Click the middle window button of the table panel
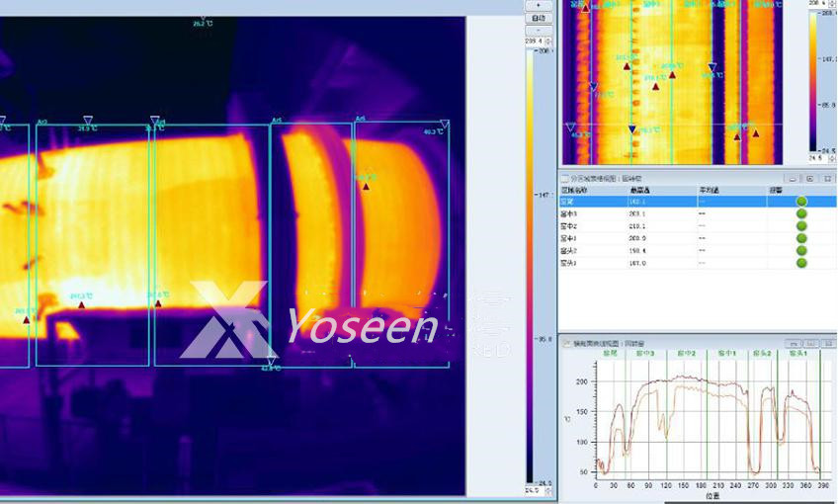The height and width of the screenshot is (504, 838). [x=810, y=178]
